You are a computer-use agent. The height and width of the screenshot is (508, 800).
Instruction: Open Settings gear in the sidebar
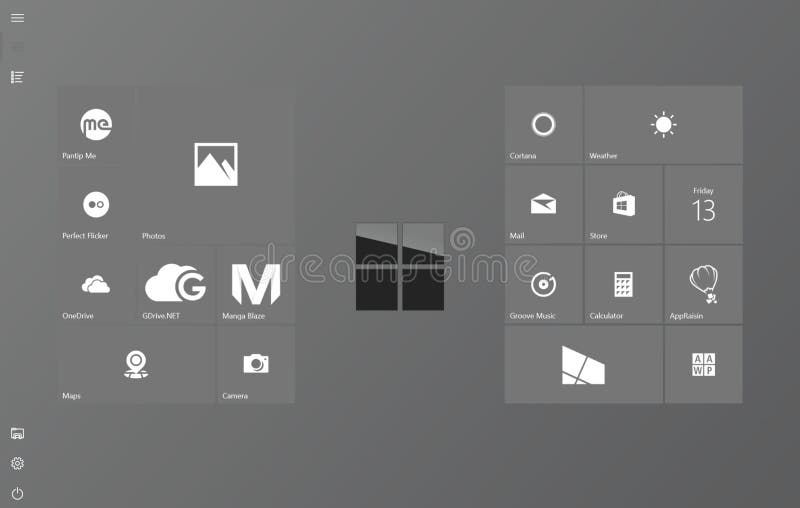(17, 463)
